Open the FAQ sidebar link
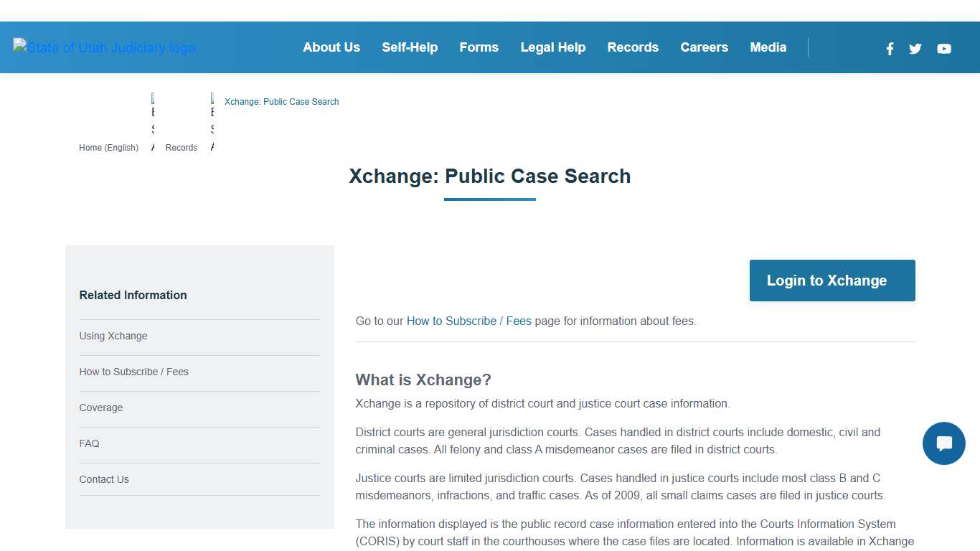Image resolution: width=980 pixels, height=551 pixels. click(x=89, y=443)
